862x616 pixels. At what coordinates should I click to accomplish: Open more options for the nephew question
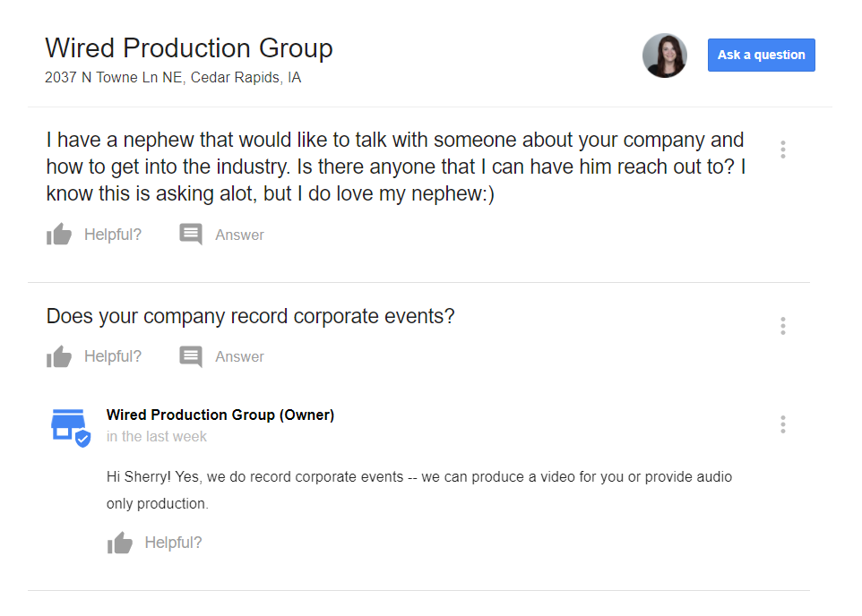point(783,150)
